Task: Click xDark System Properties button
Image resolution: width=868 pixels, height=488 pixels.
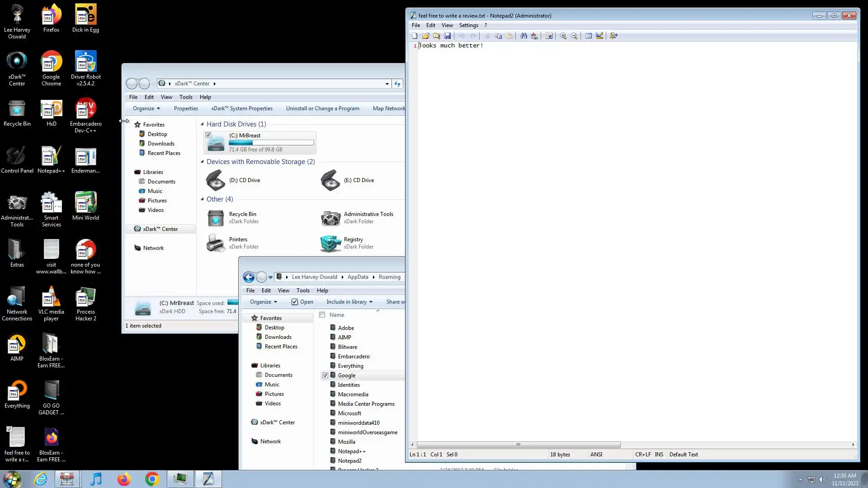Action: click(x=242, y=108)
